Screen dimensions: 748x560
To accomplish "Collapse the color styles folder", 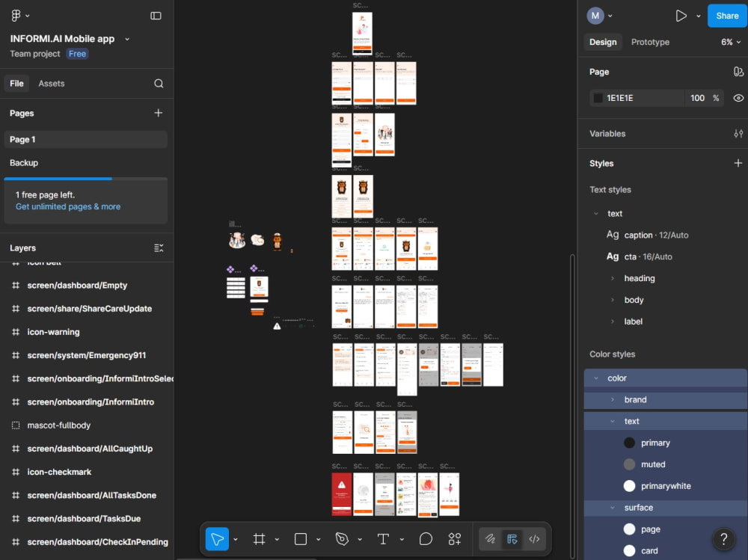I will 596,378.
